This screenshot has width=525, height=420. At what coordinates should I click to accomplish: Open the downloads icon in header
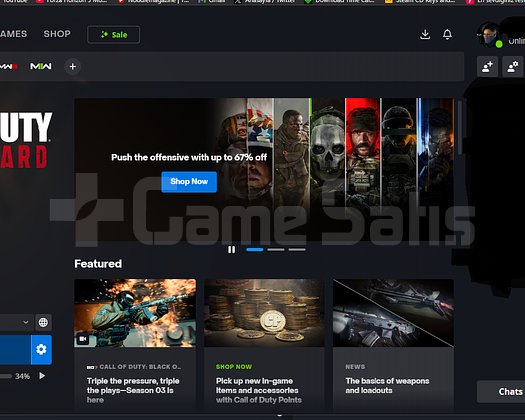[x=425, y=34]
